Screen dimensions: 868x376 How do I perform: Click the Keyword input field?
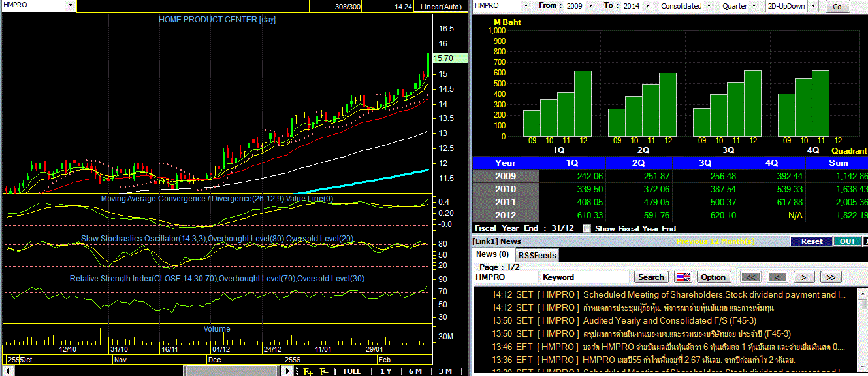pyautogui.click(x=585, y=277)
